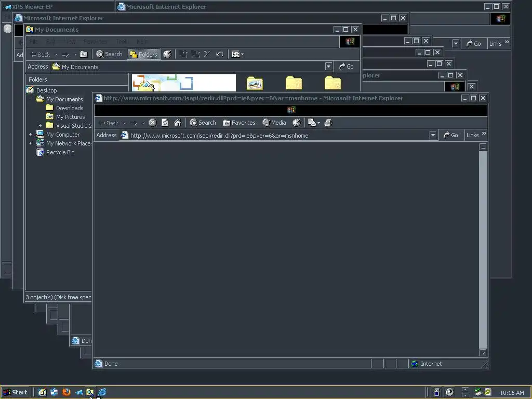
Task: Launch Outlook Express from Quick Launch
Action: click(x=54, y=392)
